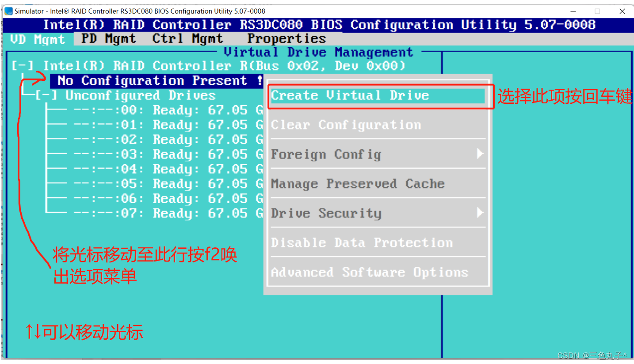
Task: Click the Drive Security submenu arrow
Action: (x=480, y=213)
